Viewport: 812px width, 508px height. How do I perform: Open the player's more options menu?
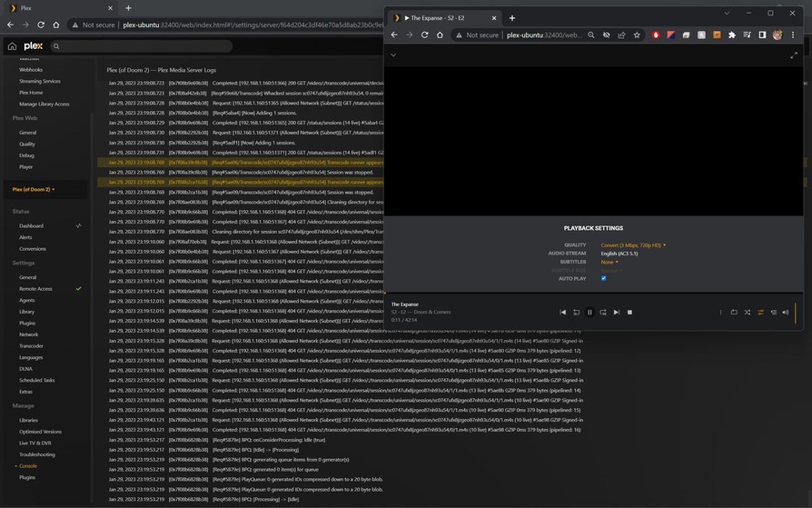click(x=720, y=313)
